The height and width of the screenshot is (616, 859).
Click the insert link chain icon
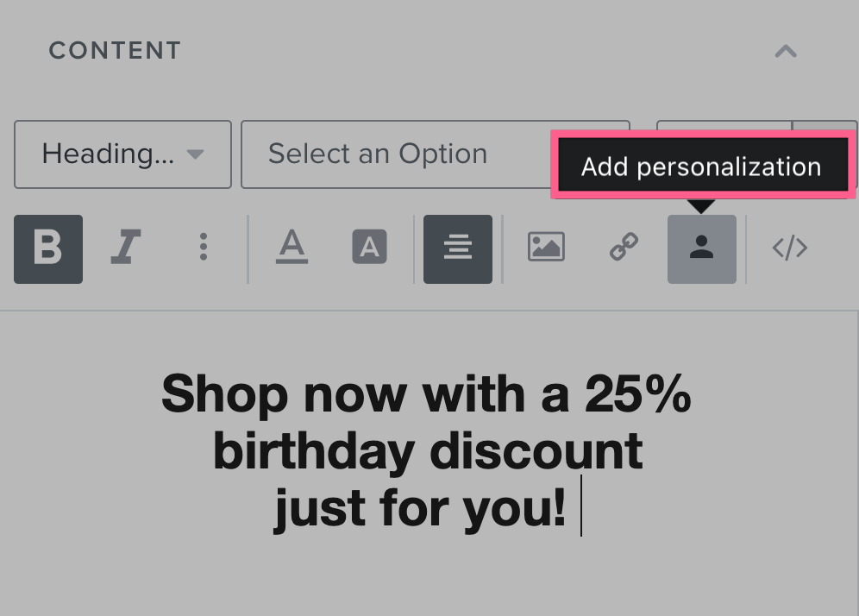click(624, 249)
